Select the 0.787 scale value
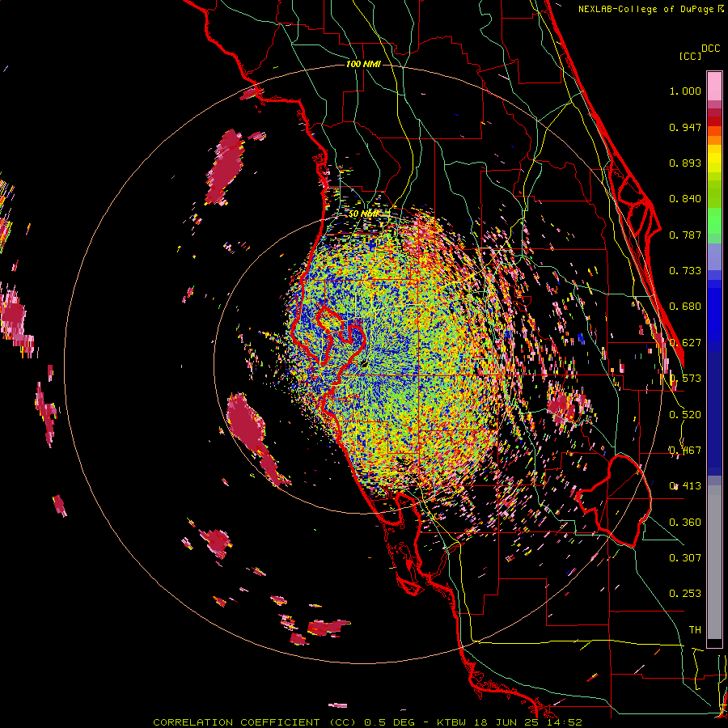The height and width of the screenshot is (728, 728). tap(685, 235)
